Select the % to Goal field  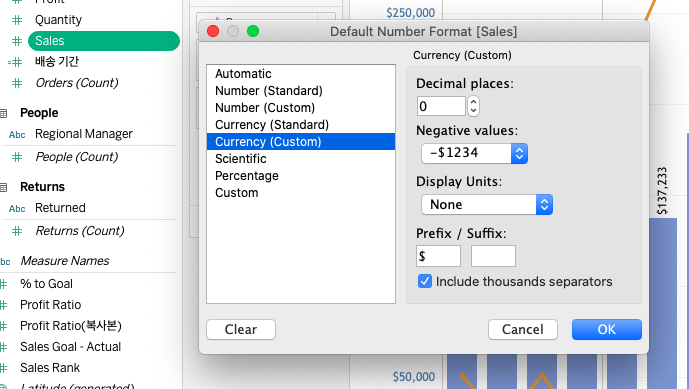[x=46, y=284]
